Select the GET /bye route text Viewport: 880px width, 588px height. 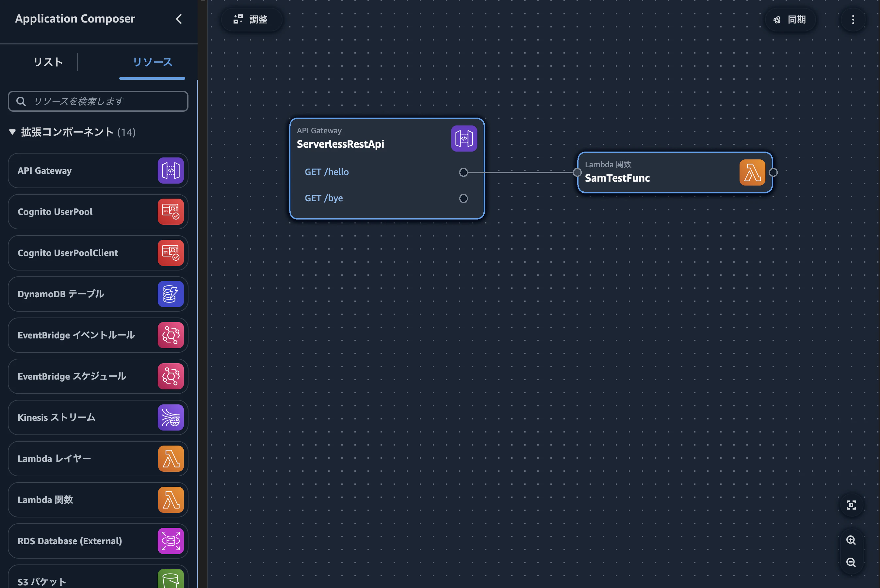click(x=324, y=198)
